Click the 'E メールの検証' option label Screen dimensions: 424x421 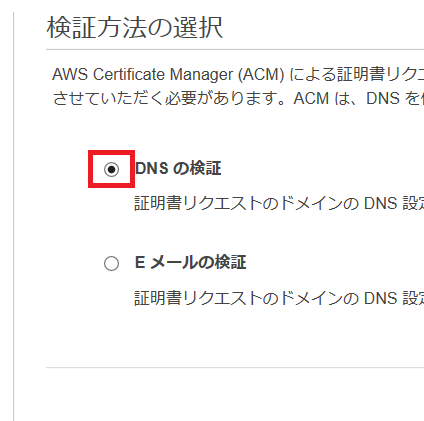190,262
